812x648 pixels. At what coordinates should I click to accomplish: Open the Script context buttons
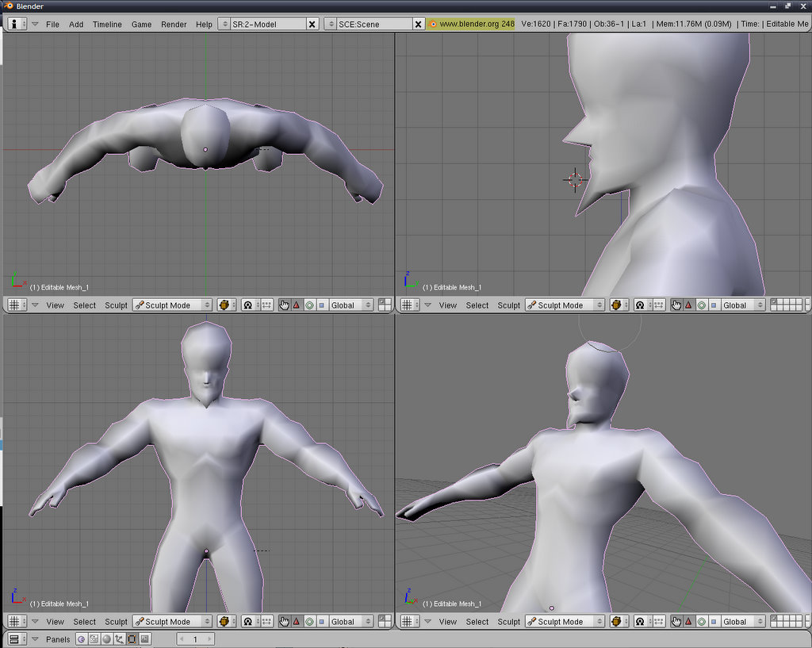click(94, 638)
